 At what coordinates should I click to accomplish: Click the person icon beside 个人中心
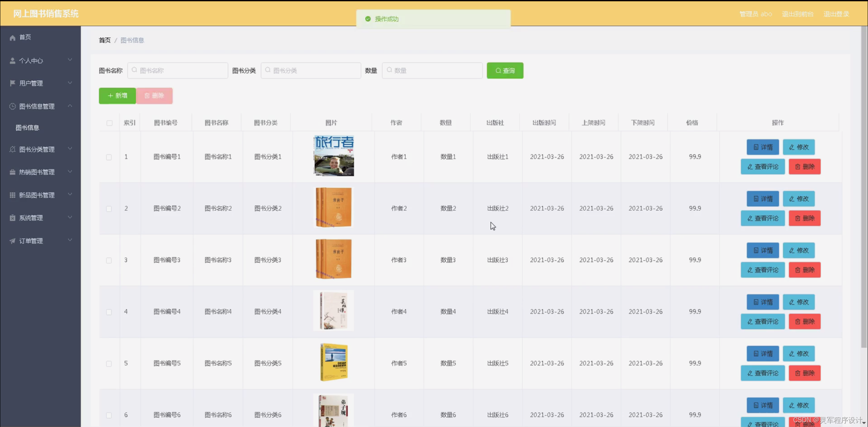point(13,60)
